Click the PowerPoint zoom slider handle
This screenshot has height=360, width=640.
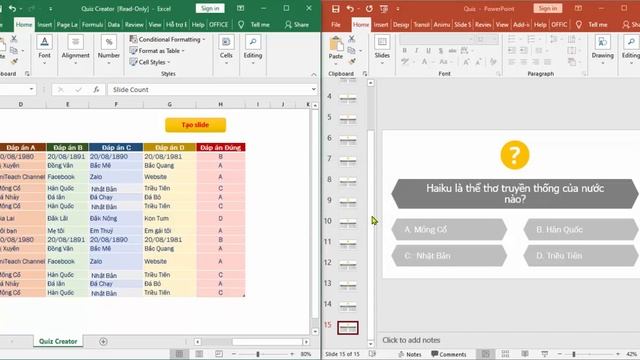coord(574,354)
